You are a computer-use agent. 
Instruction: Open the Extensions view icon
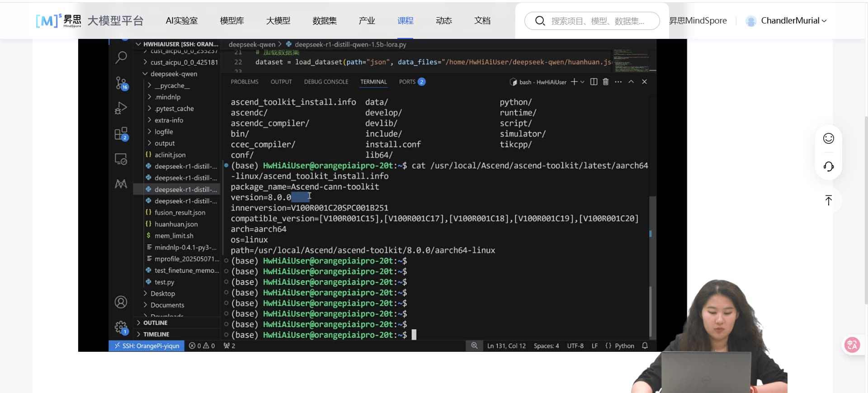(x=121, y=133)
